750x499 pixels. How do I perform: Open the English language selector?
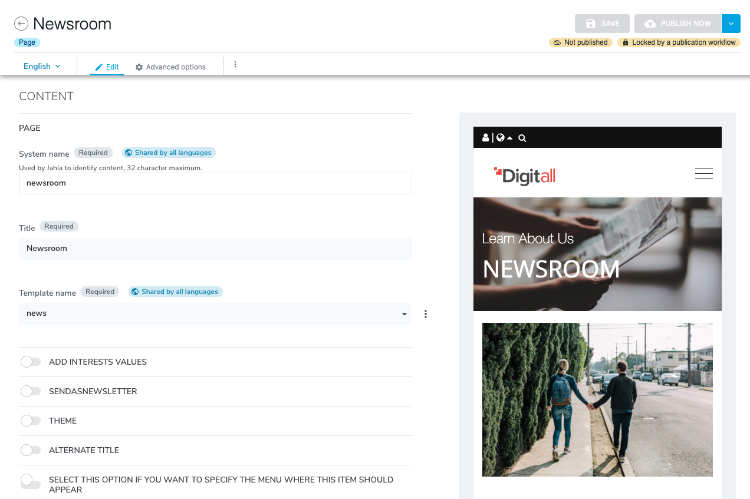pyautogui.click(x=42, y=66)
